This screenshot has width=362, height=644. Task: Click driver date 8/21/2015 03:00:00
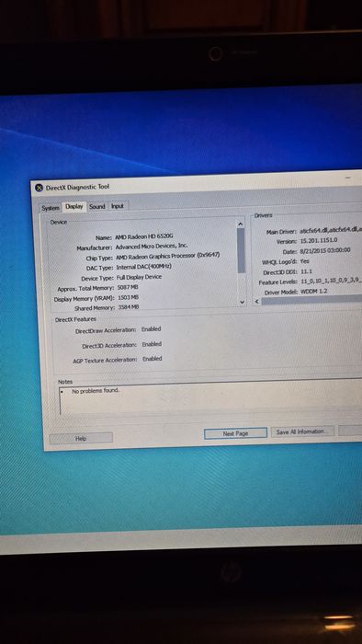(x=324, y=250)
